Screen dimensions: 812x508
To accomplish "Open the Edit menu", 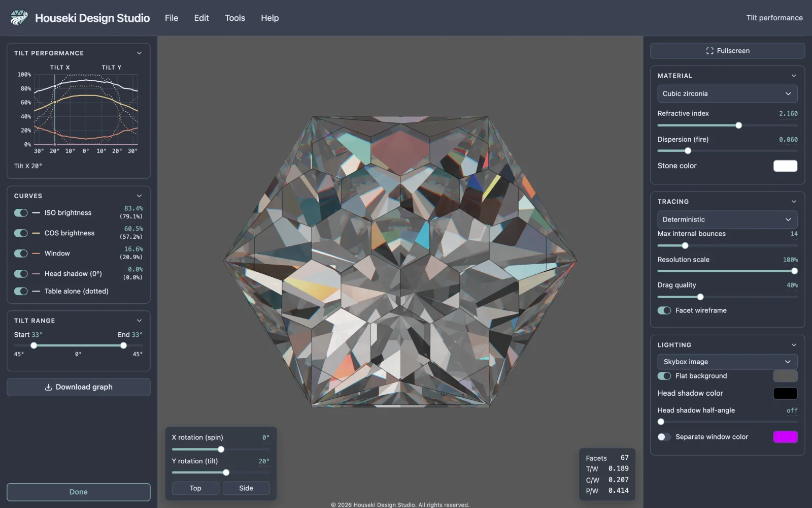I will (201, 18).
